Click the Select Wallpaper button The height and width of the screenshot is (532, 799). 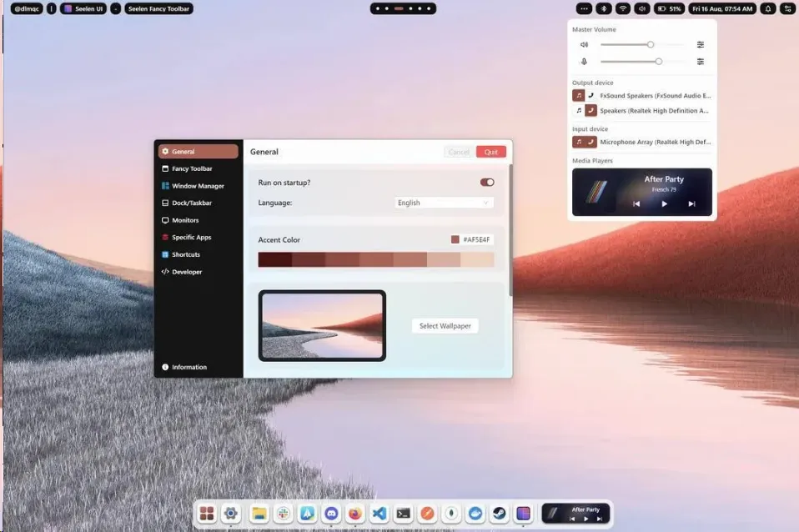pos(445,325)
